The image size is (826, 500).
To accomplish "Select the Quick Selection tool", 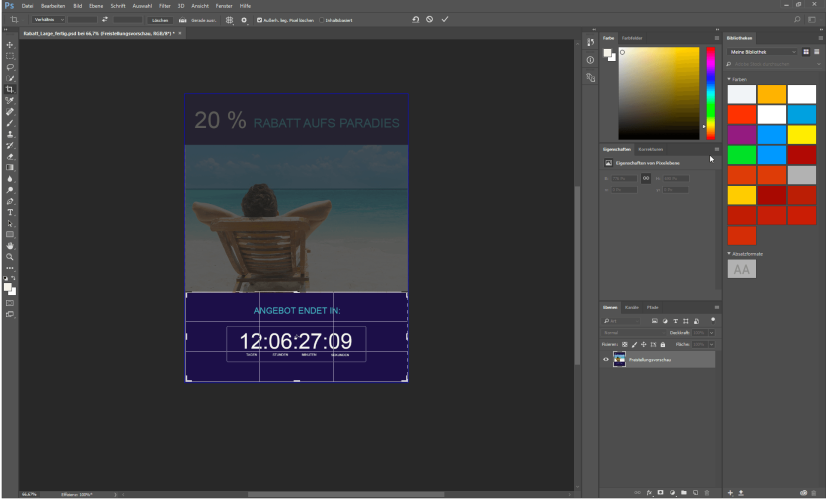I will pyautogui.click(x=9, y=78).
